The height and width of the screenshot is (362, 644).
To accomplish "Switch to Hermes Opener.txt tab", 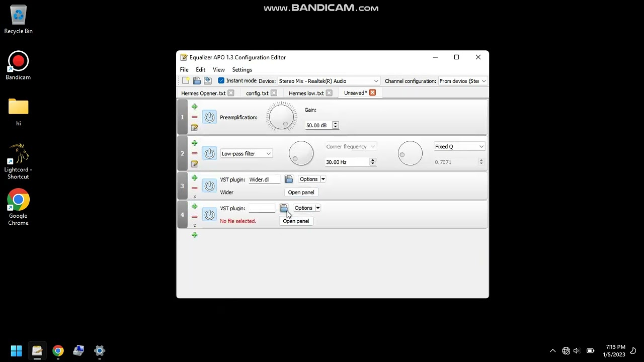I will (203, 94).
